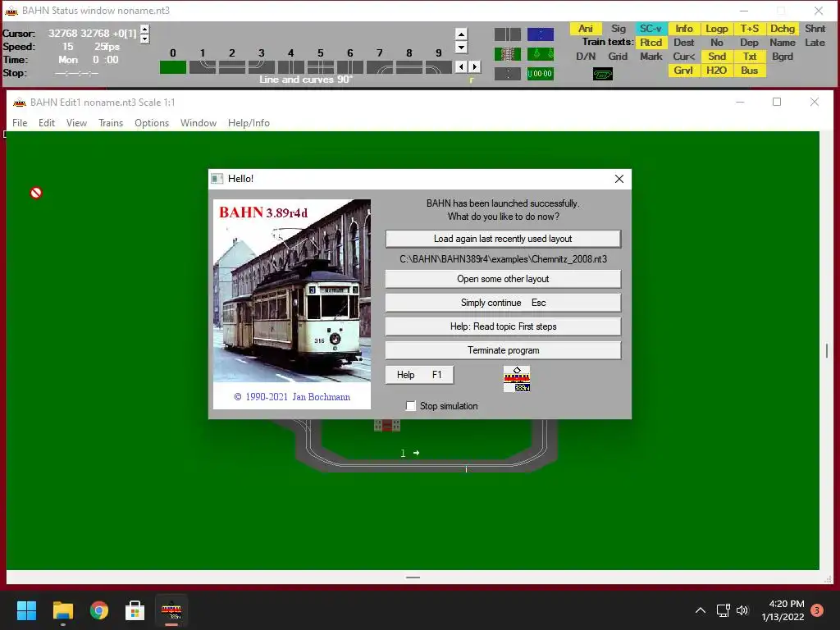
Task: Click Load again last recently used layout
Action: coord(503,239)
